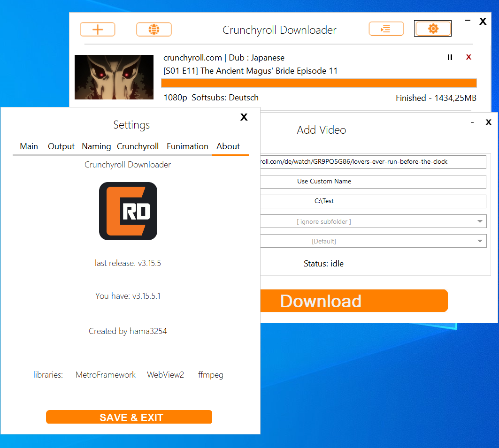Click the episode thumbnail image
Image resolution: width=499 pixels, height=448 pixels.
[114, 77]
